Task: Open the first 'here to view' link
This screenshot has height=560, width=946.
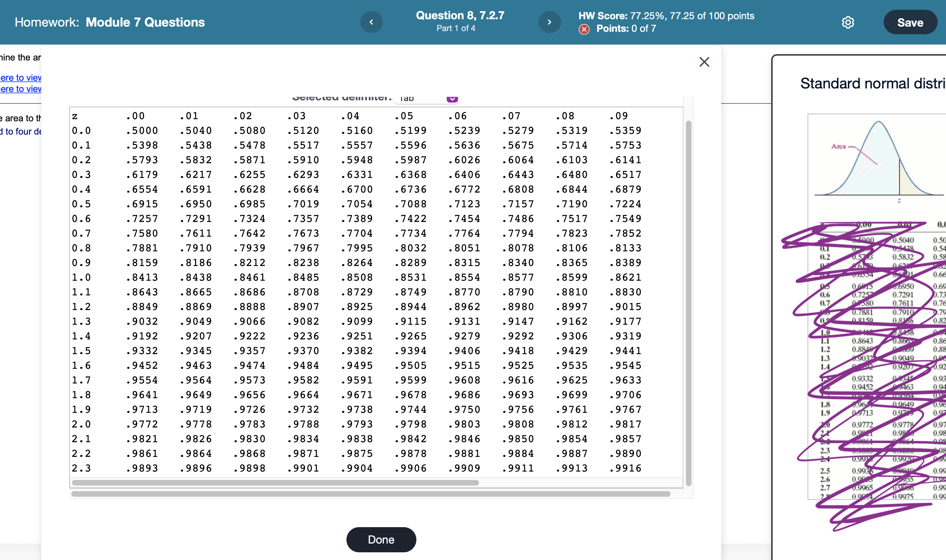Action: click(20, 78)
